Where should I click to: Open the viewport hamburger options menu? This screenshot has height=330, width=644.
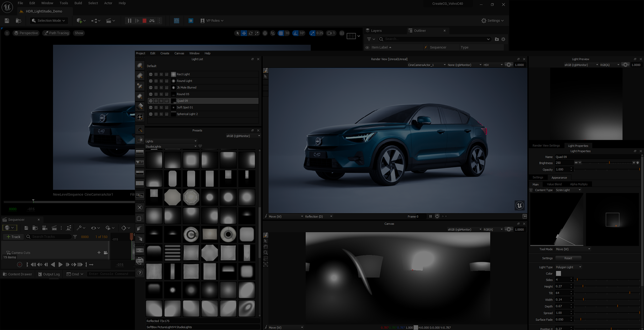(x=7, y=33)
